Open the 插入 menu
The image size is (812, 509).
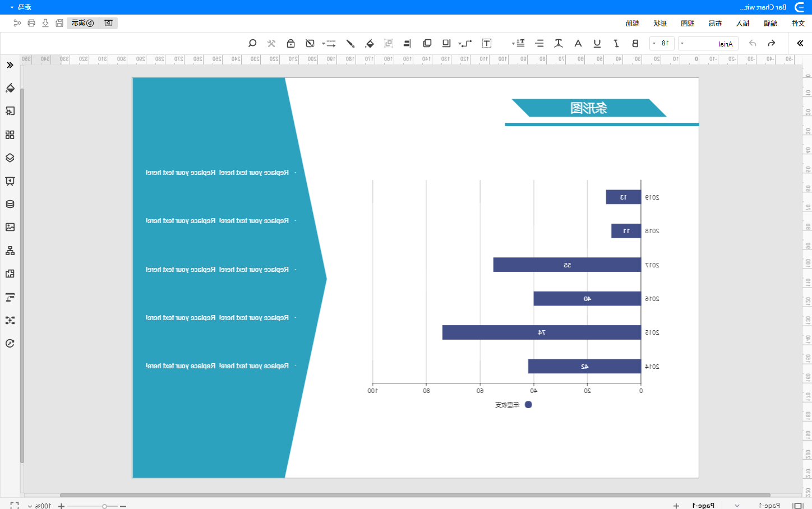pos(743,23)
